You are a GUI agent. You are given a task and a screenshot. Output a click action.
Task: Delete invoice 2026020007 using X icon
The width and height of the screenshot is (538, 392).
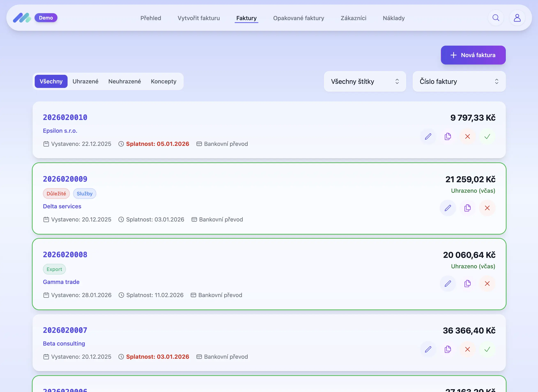point(467,349)
